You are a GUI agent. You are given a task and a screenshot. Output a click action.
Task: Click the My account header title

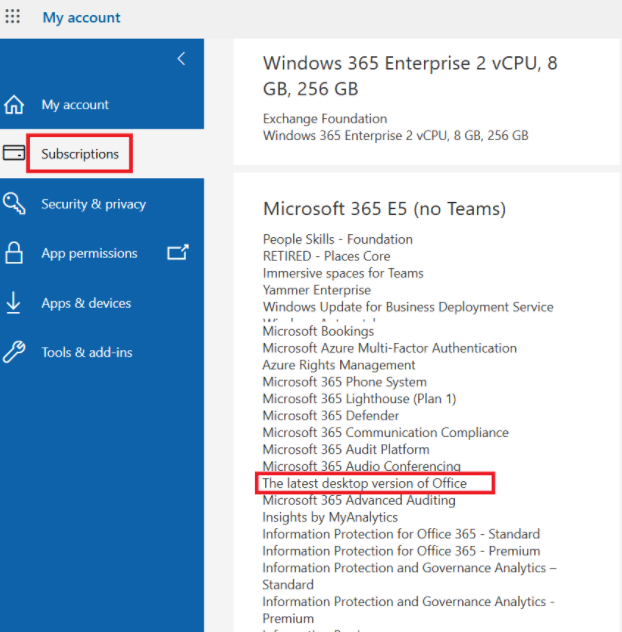[x=81, y=17]
